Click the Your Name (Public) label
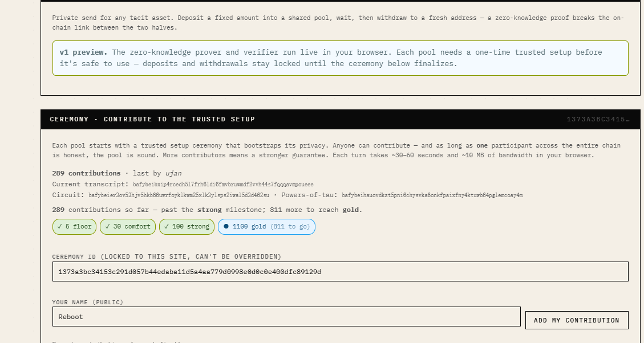The width and height of the screenshot is (644, 343). tap(87, 302)
